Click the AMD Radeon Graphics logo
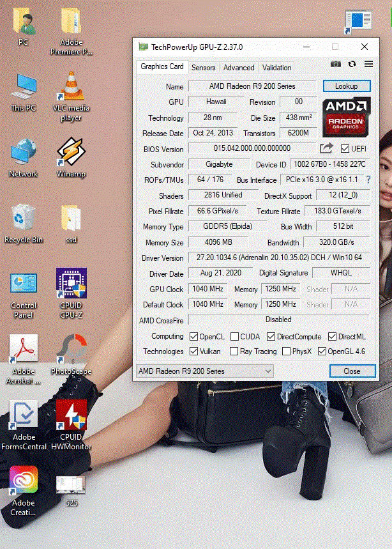 pos(346,117)
